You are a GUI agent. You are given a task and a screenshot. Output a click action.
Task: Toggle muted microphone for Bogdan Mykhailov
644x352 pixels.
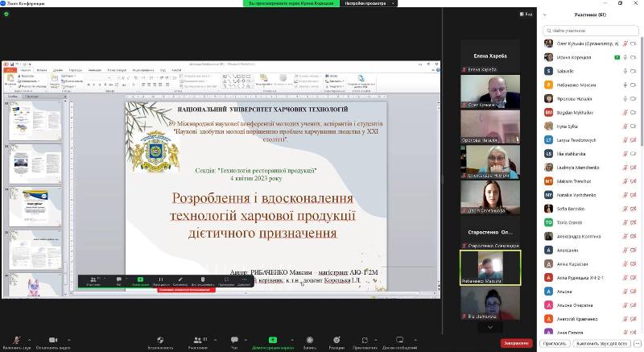tap(625, 113)
